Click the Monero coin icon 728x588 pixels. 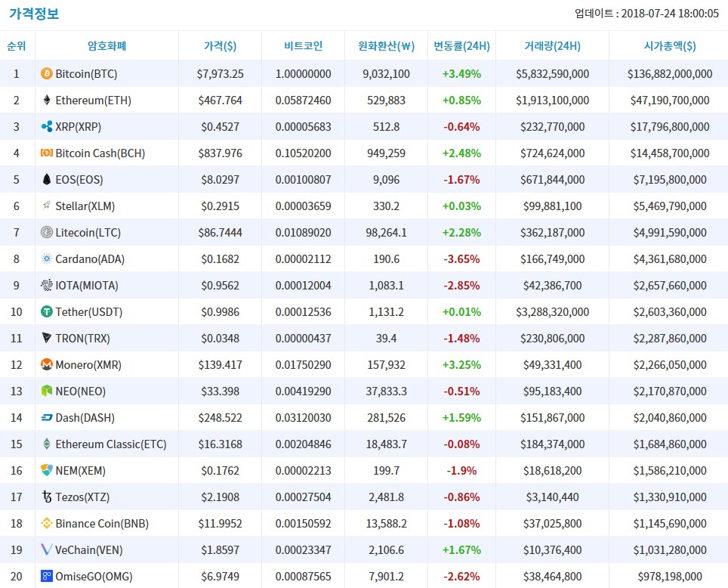pos(46,364)
